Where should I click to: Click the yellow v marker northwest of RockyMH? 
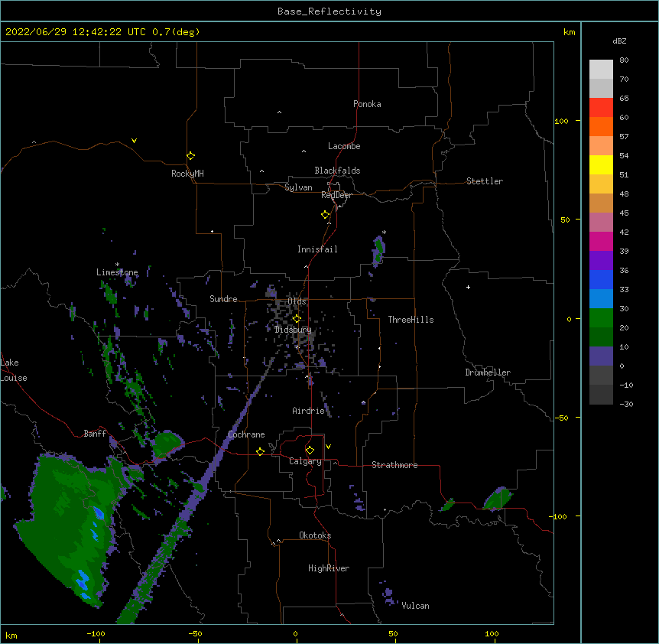click(134, 141)
